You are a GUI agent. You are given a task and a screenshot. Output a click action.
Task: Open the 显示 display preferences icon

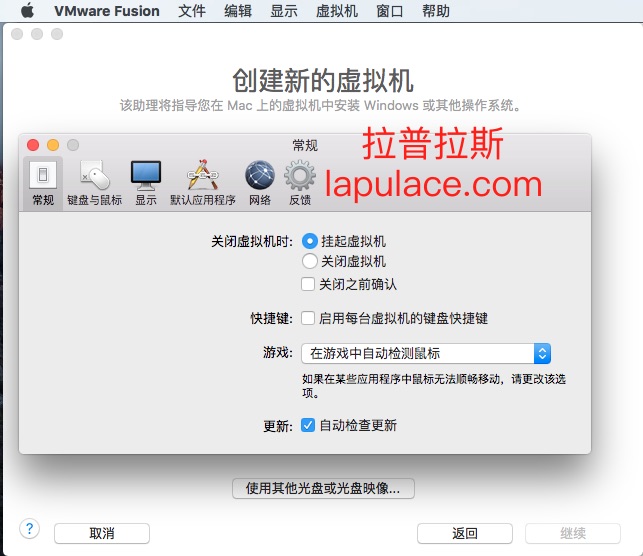(146, 182)
